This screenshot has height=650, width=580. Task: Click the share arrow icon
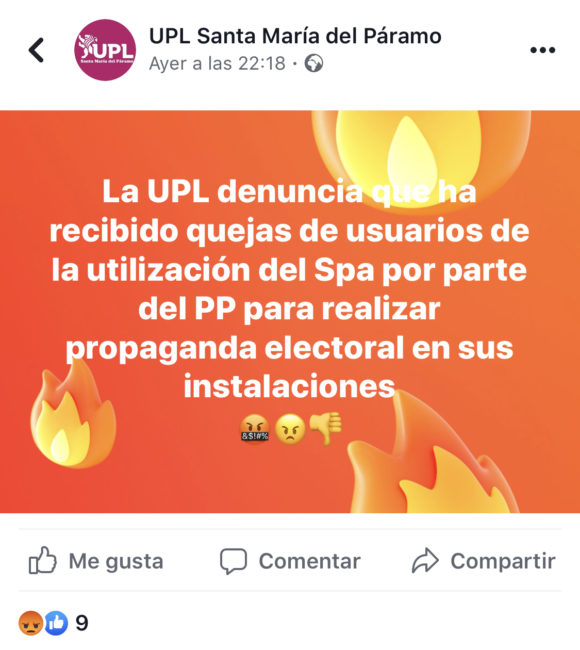[425, 561]
